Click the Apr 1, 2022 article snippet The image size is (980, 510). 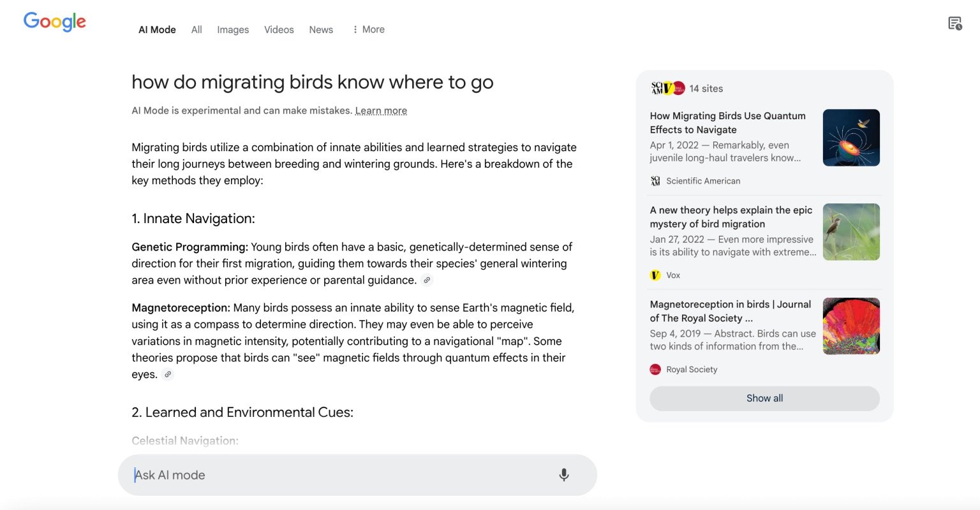pyautogui.click(x=725, y=152)
